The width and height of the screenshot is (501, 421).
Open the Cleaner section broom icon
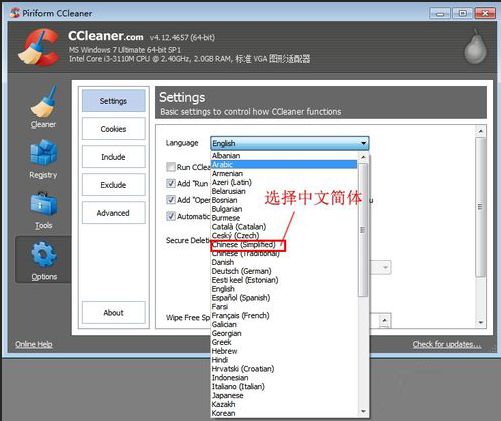[44, 102]
